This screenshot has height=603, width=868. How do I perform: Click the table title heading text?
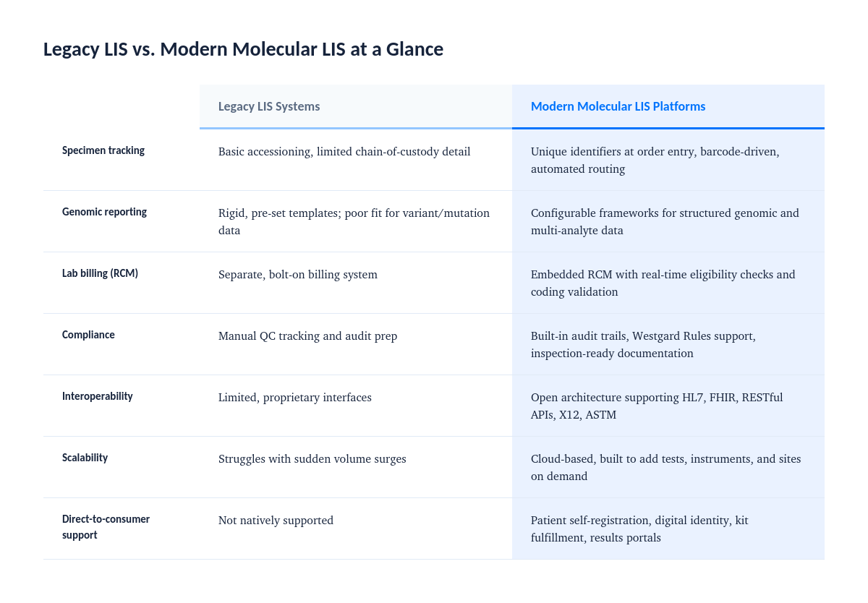(x=243, y=49)
